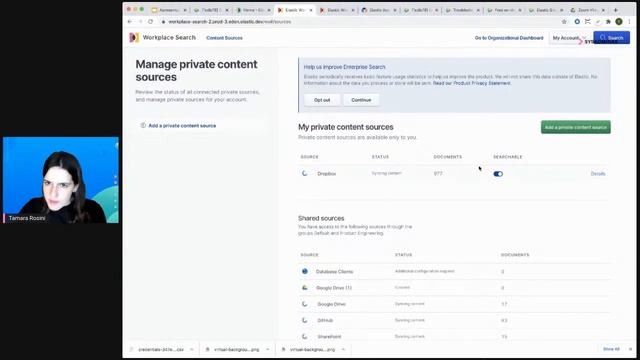Bookmark the page with the star icon

pos(564,22)
